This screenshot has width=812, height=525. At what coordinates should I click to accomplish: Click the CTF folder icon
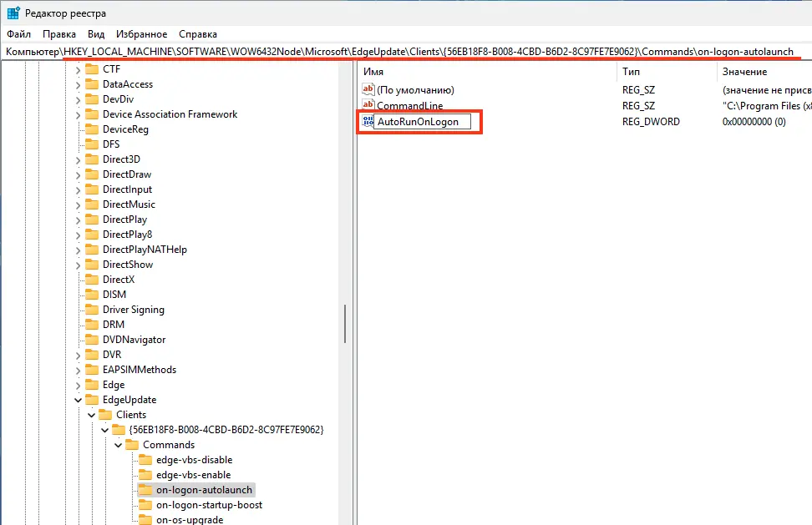point(92,68)
